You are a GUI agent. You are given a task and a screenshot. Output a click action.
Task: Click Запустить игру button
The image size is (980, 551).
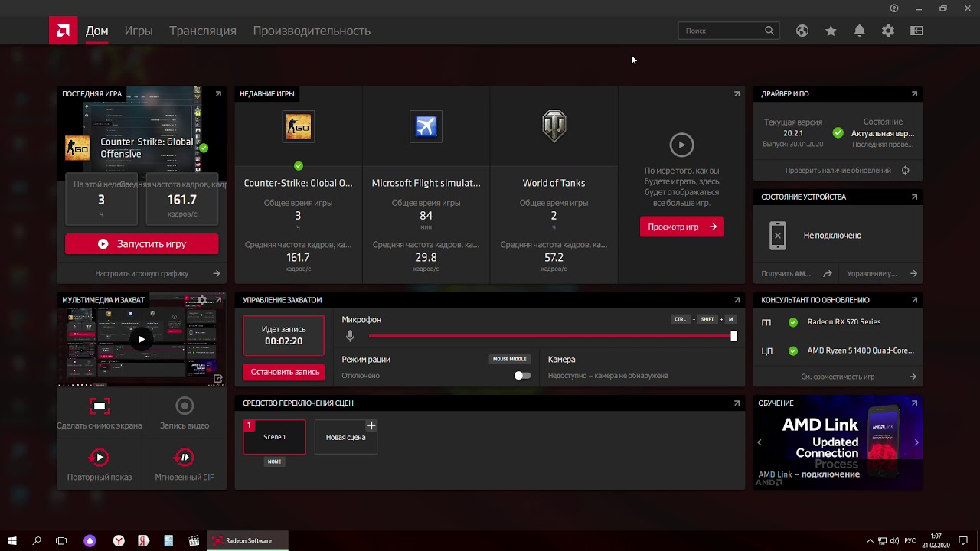coord(142,244)
